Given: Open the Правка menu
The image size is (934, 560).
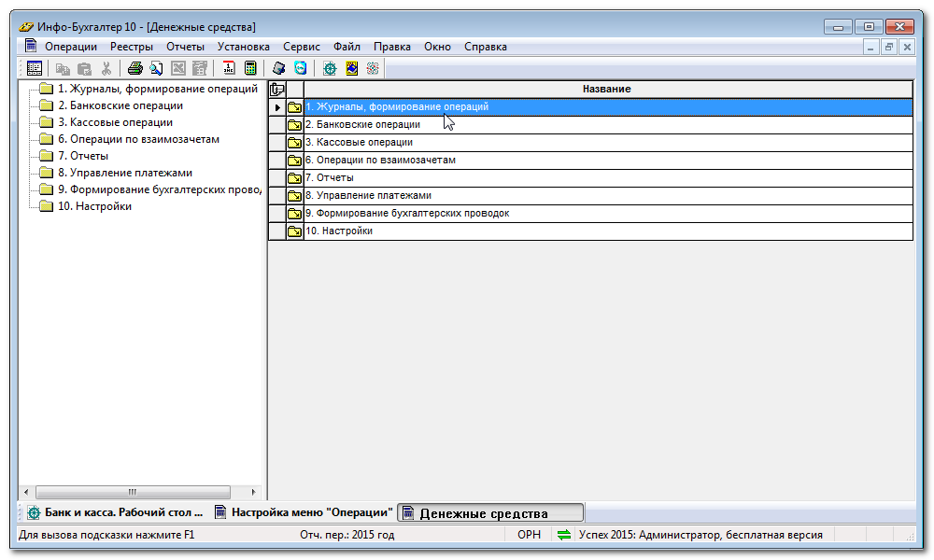Looking at the screenshot, I should (x=392, y=47).
